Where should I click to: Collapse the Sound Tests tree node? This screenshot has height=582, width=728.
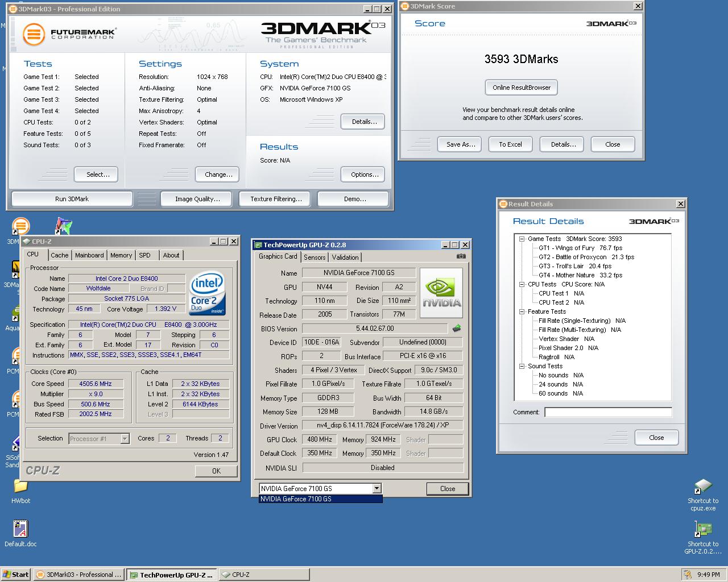click(x=522, y=366)
